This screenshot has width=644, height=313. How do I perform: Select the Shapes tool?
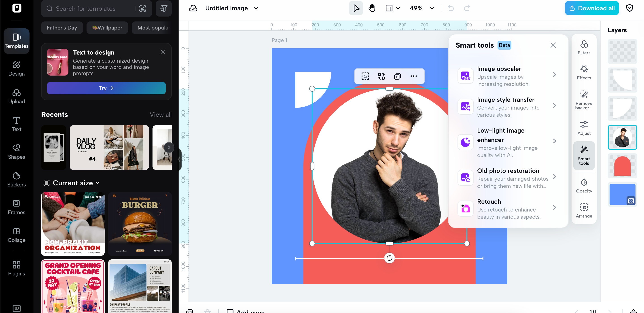17,151
